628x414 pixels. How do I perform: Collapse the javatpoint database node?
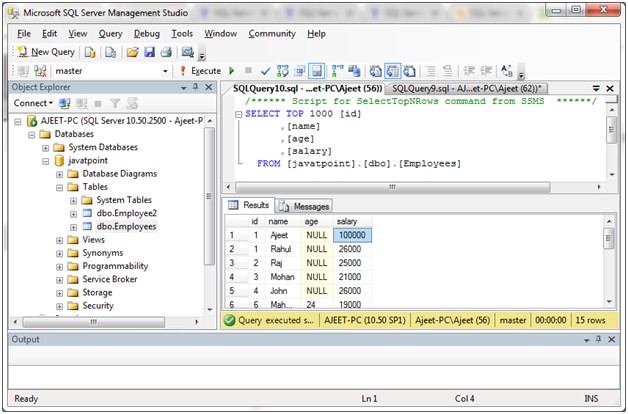click(x=45, y=161)
